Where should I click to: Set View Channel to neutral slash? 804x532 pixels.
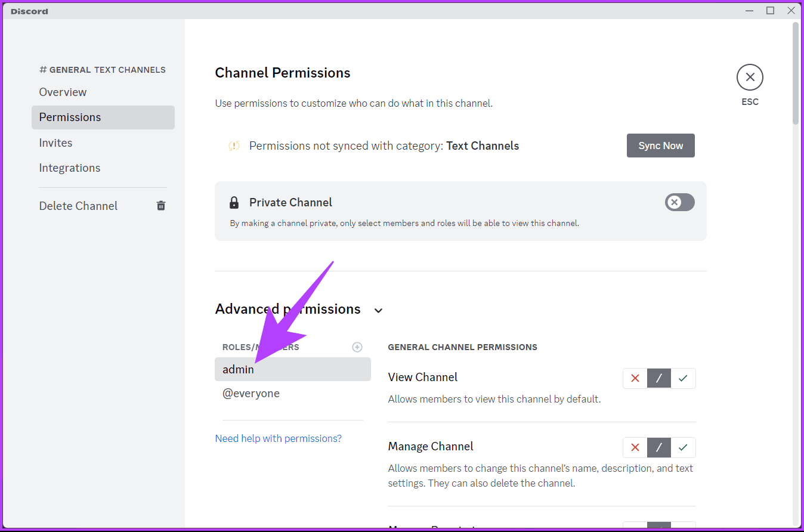click(x=659, y=378)
